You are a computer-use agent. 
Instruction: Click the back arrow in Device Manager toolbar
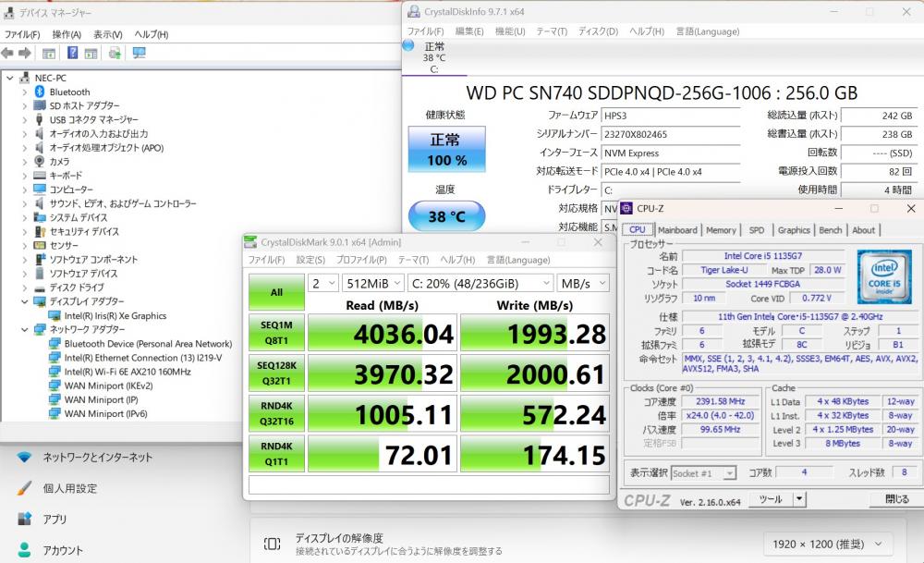7,53
